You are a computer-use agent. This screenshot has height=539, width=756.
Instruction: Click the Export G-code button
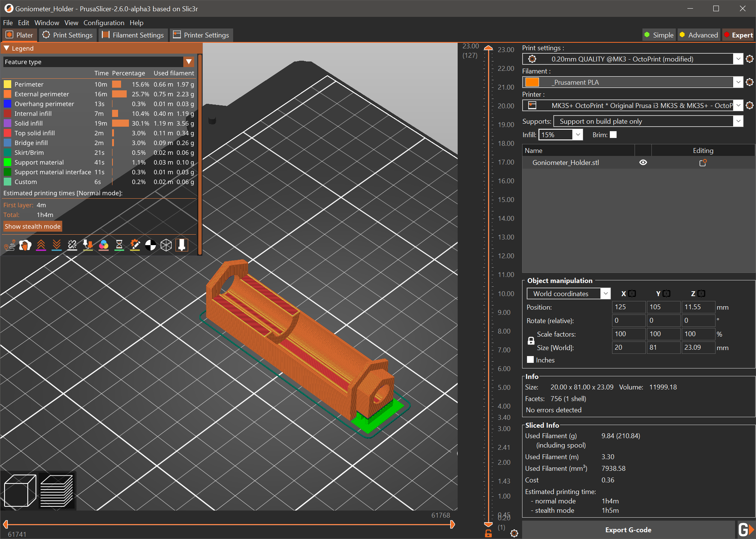tap(628, 530)
